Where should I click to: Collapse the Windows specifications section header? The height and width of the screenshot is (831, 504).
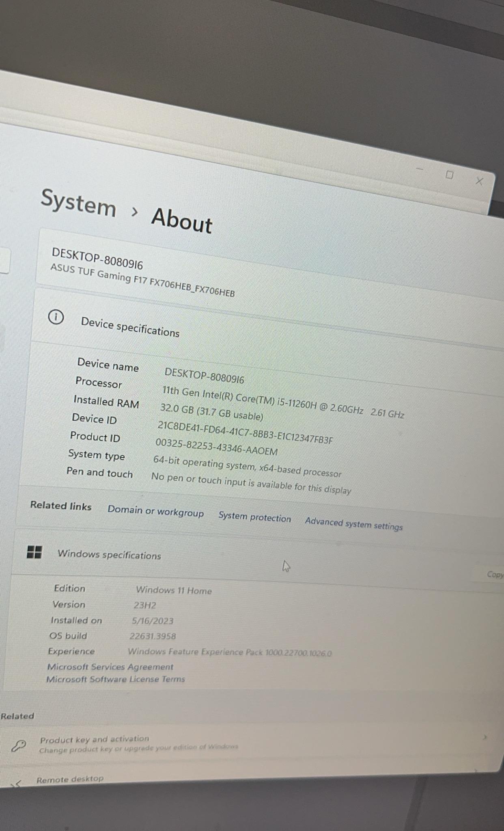[258, 558]
